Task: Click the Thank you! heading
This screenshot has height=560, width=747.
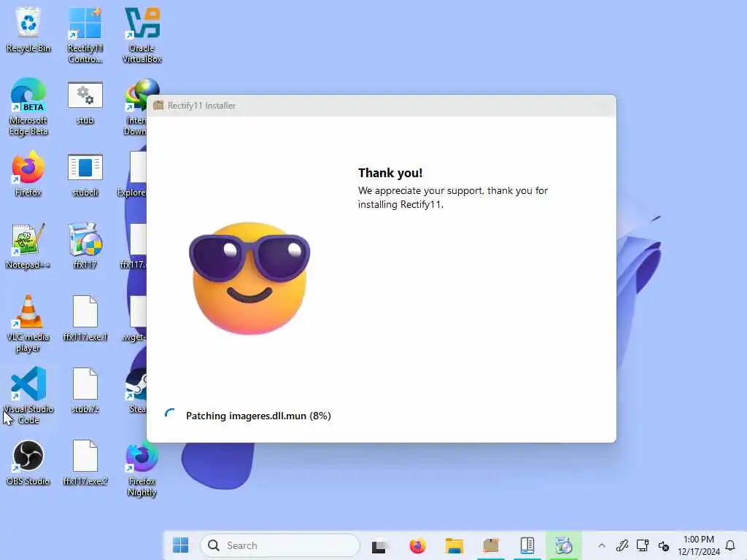Action: (x=390, y=173)
